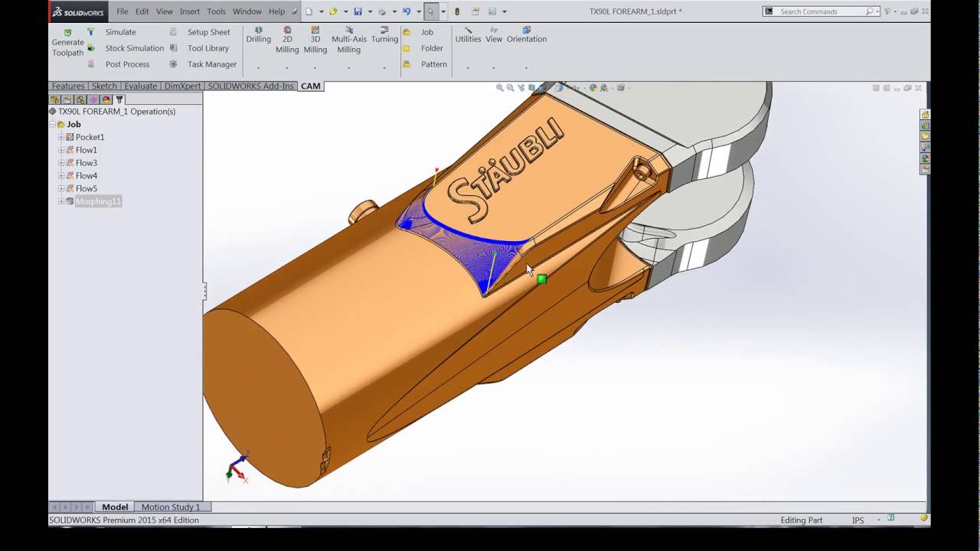This screenshot has width=980, height=551.
Task: Click the Job toolbar icon
Action: click(x=407, y=32)
